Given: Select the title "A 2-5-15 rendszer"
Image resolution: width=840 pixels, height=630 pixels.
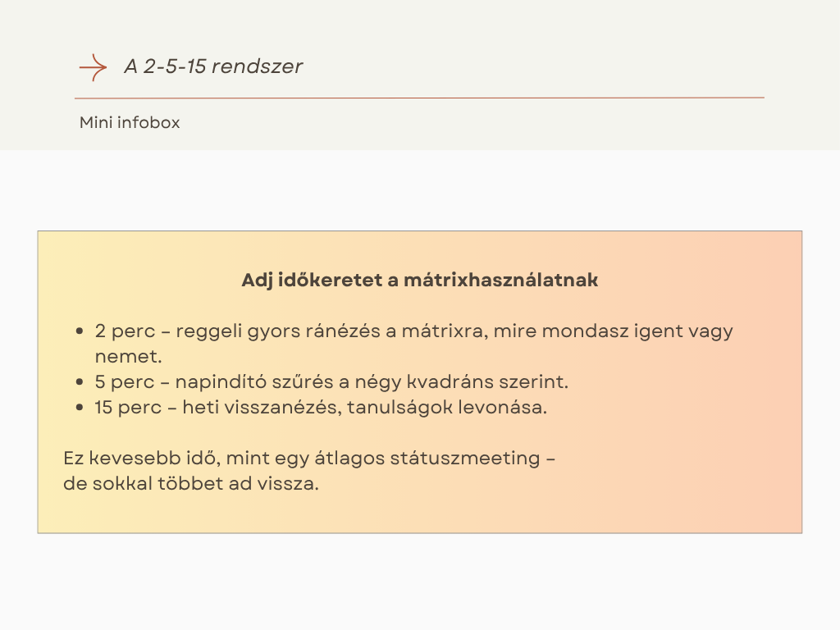Looking at the screenshot, I should pyautogui.click(x=213, y=66).
